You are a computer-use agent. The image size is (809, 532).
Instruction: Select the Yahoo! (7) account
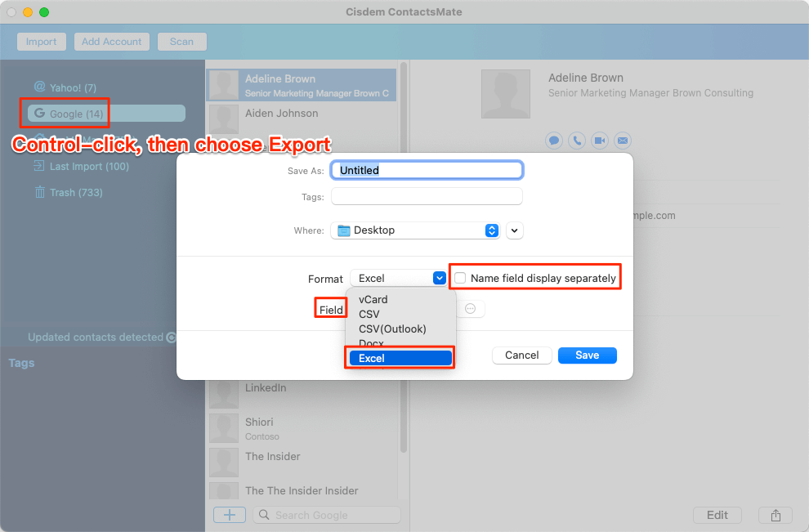(x=73, y=87)
